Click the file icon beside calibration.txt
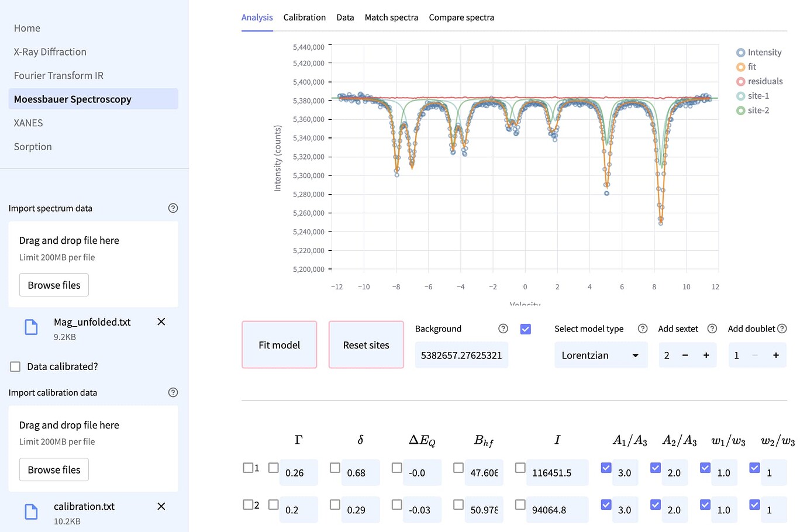Screen dimensions: 807x532 (x=31, y=512)
